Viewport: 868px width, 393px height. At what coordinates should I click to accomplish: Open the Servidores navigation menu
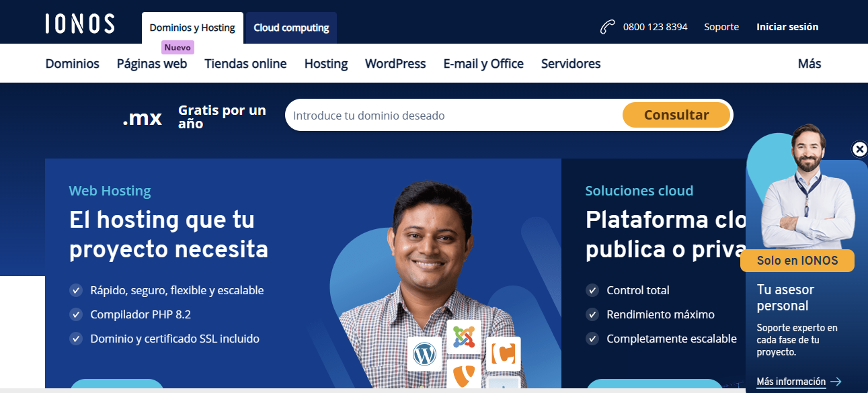(x=571, y=64)
